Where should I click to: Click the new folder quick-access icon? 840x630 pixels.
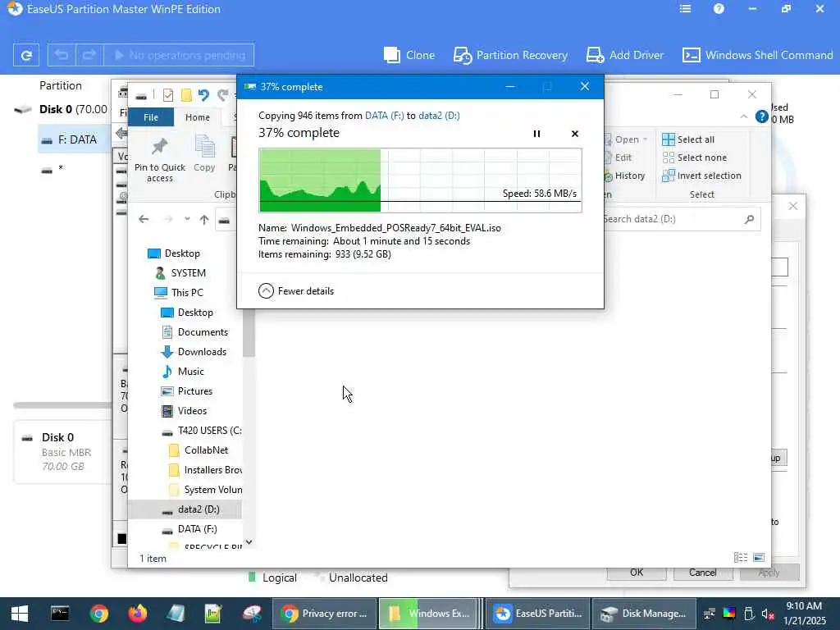186,95
